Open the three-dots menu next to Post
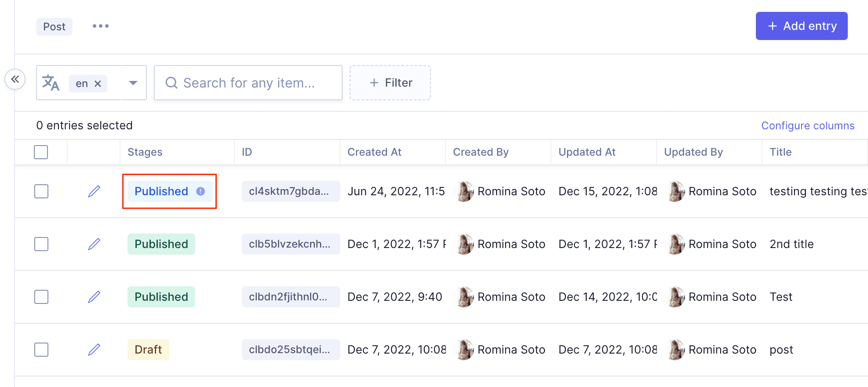868x387 pixels. click(101, 26)
